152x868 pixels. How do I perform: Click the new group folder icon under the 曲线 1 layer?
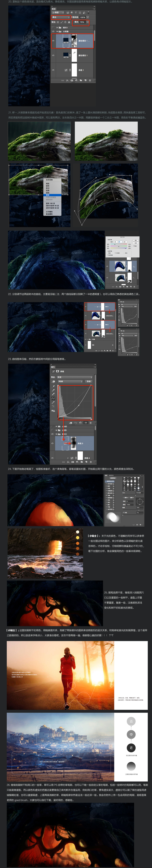81,81
